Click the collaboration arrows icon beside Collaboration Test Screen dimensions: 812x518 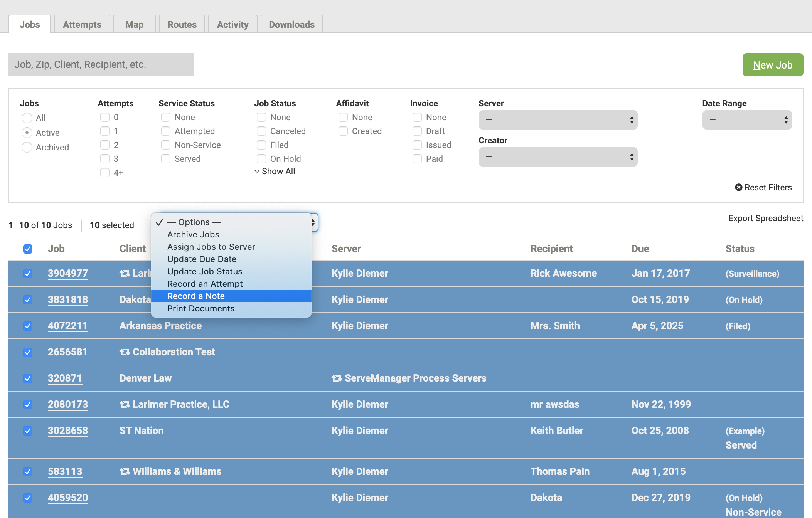tap(125, 352)
